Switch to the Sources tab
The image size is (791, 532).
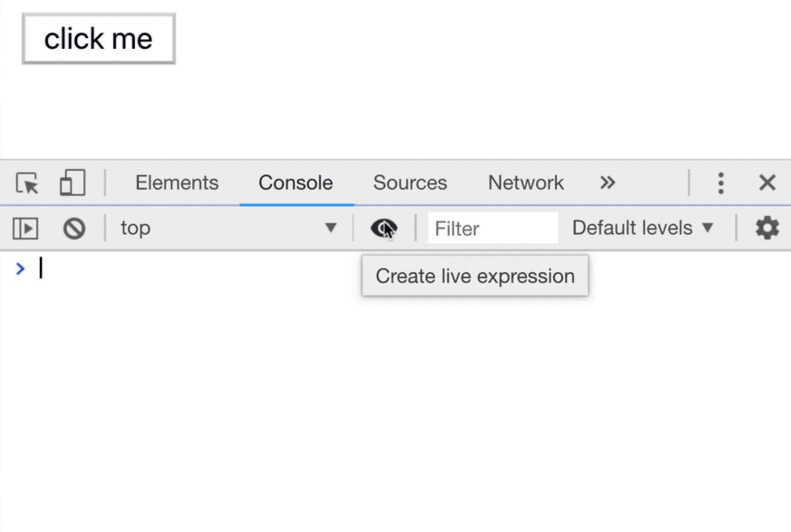410,184
